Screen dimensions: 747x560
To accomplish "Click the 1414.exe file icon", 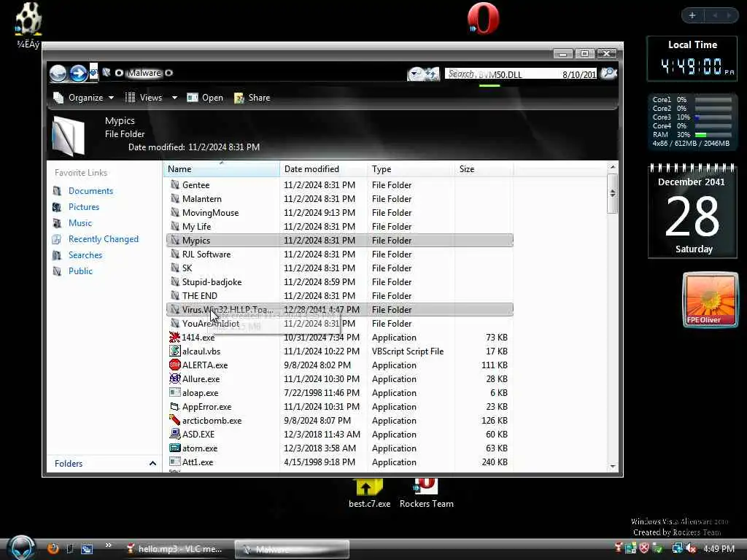I will pyautogui.click(x=174, y=337).
